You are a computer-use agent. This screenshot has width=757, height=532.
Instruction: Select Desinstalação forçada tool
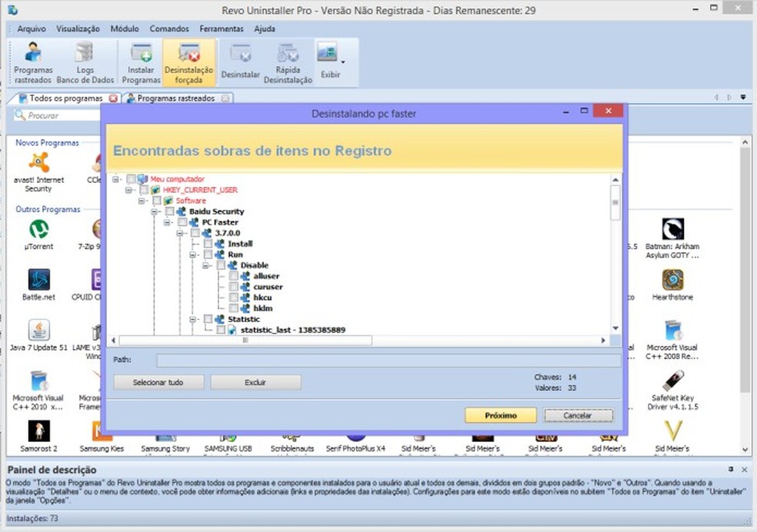[188, 63]
